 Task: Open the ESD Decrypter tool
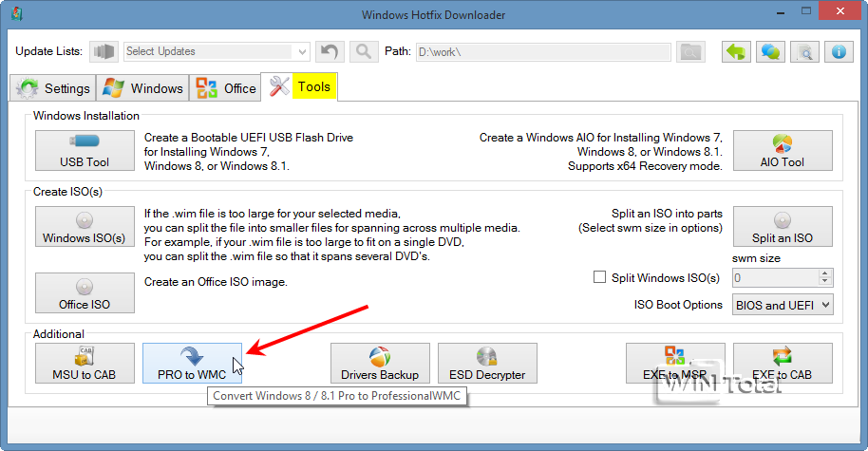tap(488, 363)
